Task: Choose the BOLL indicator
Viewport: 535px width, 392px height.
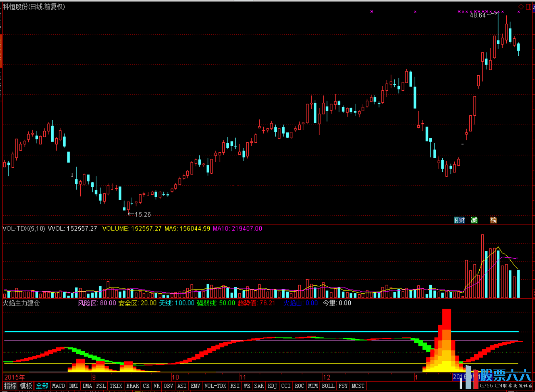Action: click(328, 386)
